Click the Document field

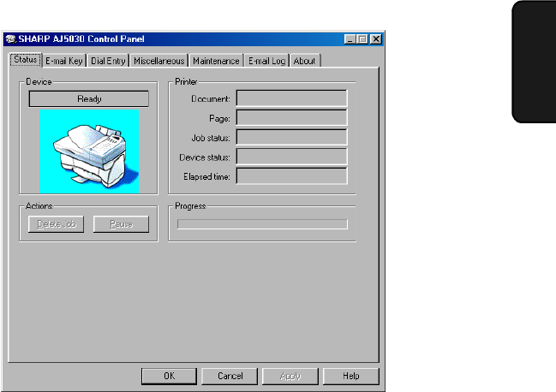pyautogui.click(x=291, y=98)
